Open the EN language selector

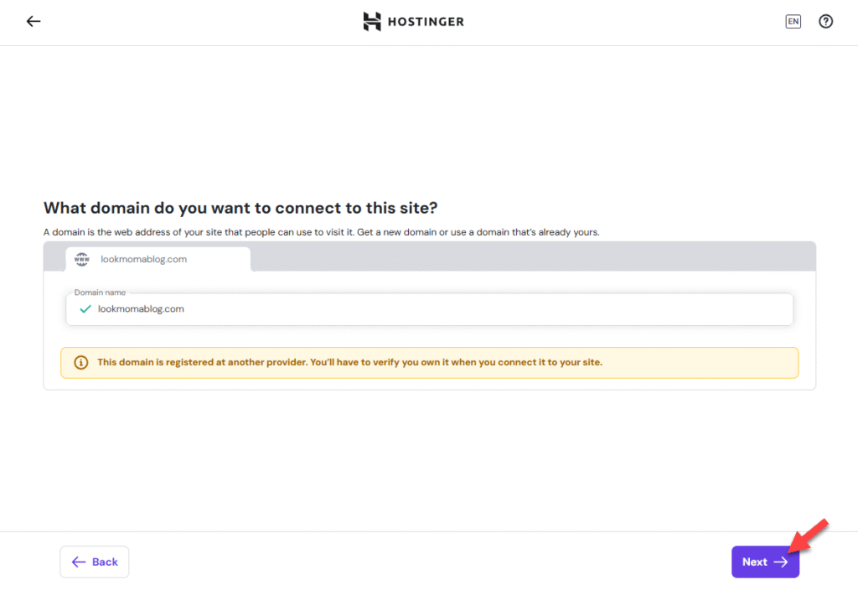[x=793, y=22]
